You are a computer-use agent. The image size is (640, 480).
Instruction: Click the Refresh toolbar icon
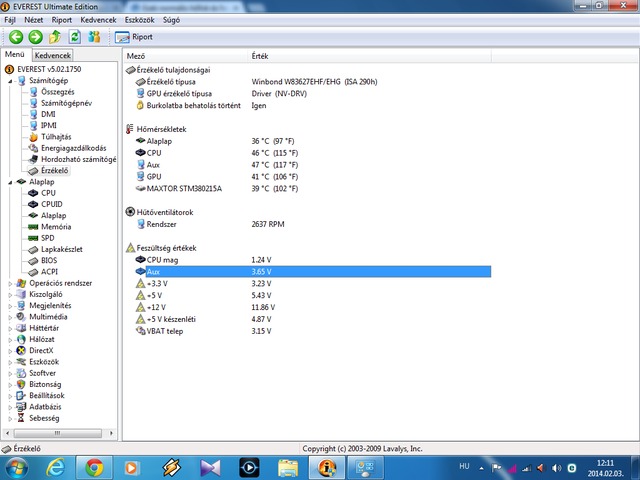click(x=74, y=37)
